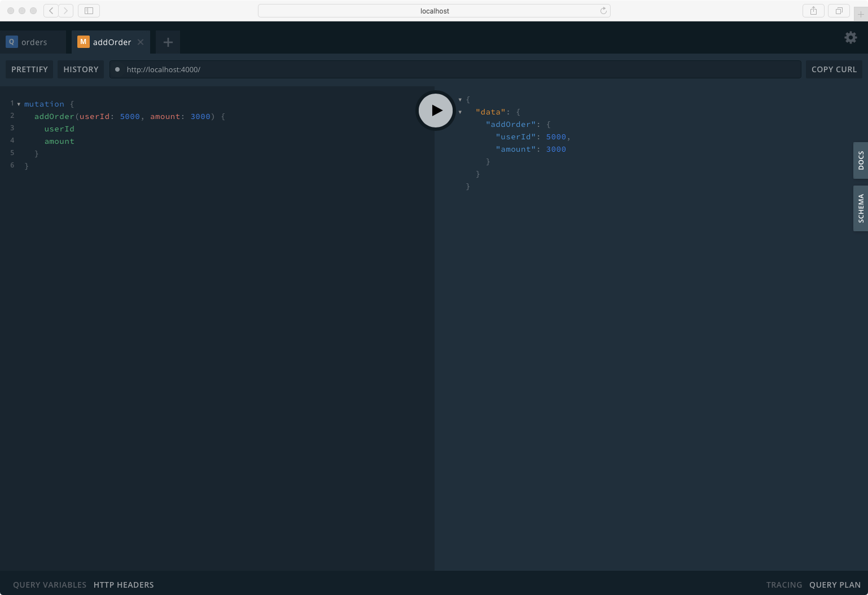The height and width of the screenshot is (595, 868).
Task: Click the HTTP HEADERS label
Action: [124, 585]
